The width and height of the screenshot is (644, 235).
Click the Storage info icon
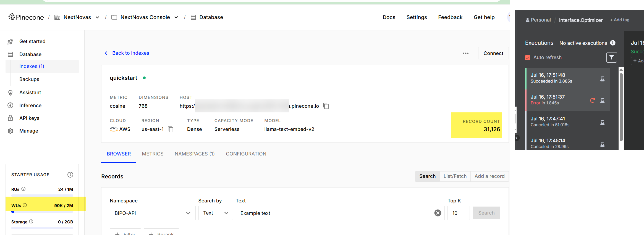coord(31,221)
